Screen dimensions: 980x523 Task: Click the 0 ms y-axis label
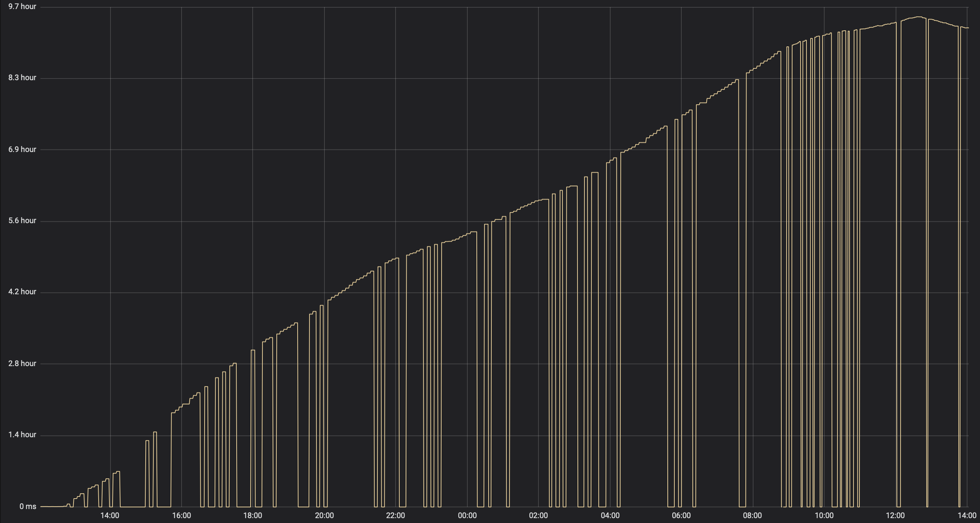28,506
